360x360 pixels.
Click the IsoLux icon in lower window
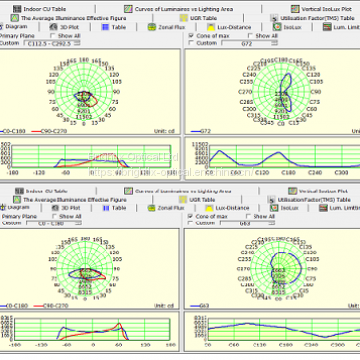274,208
